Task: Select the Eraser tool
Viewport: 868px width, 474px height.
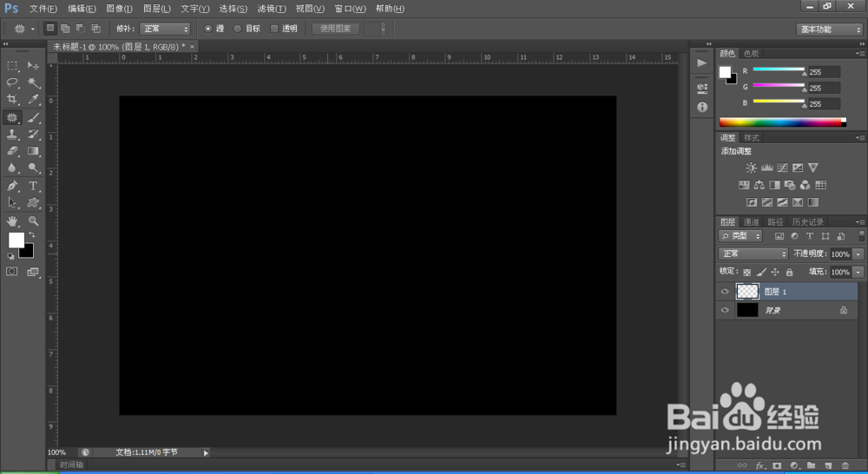Action: pyautogui.click(x=12, y=150)
